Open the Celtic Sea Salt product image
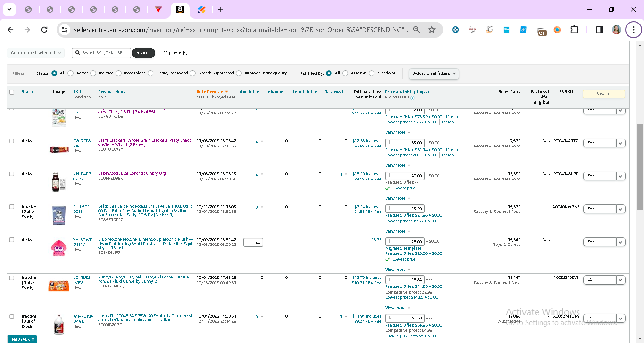 59,215
